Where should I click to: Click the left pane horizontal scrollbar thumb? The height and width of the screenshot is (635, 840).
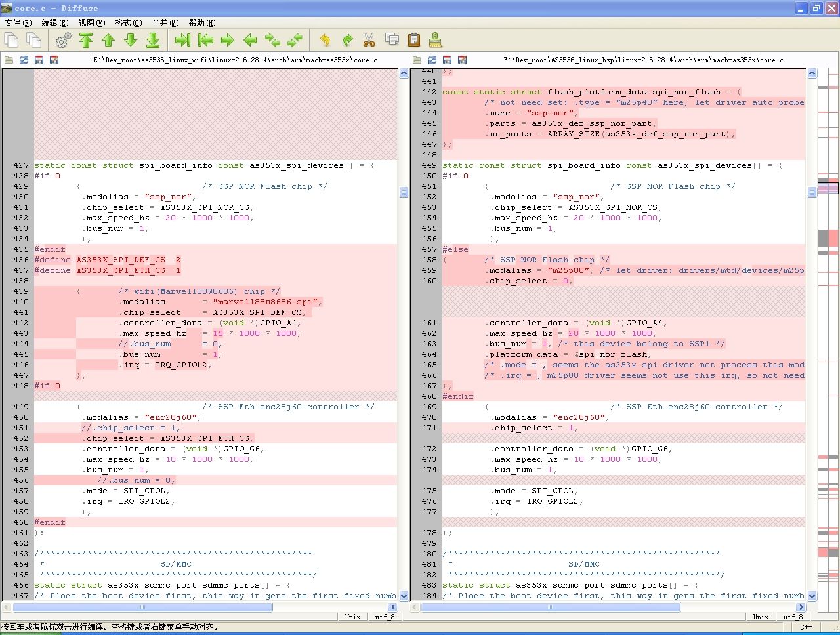(142, 607)
